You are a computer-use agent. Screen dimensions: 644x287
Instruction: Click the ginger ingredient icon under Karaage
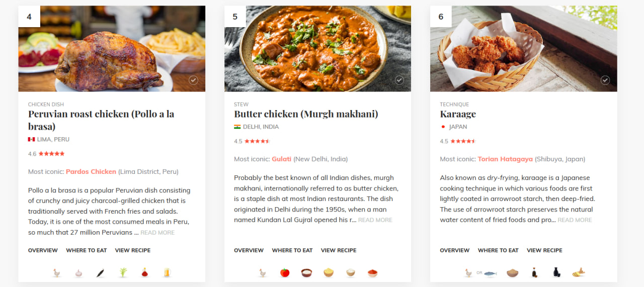pos(579,273)
